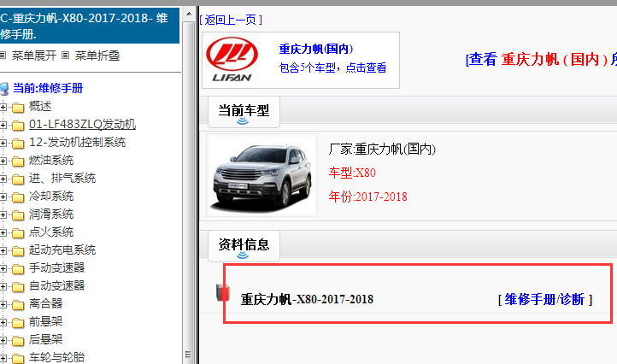Click the folder icon for 离合器
Screen dimensions: 617x364
point(18,304)
